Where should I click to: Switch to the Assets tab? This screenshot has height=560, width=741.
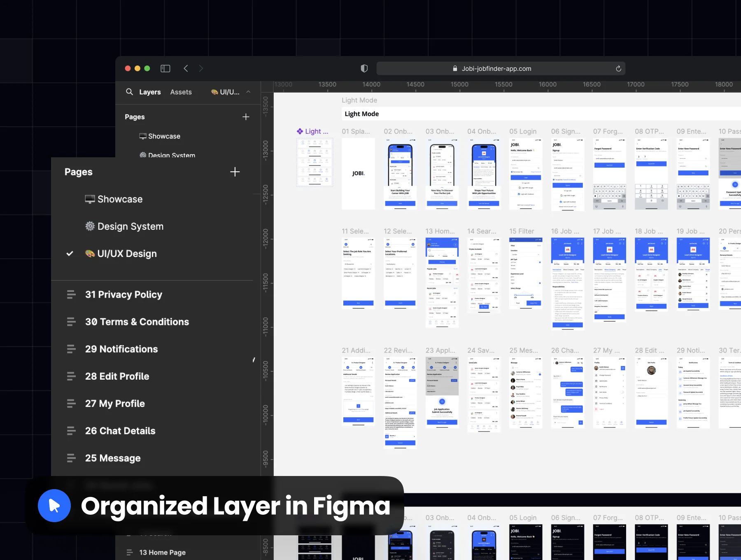[x=181, y=92]
